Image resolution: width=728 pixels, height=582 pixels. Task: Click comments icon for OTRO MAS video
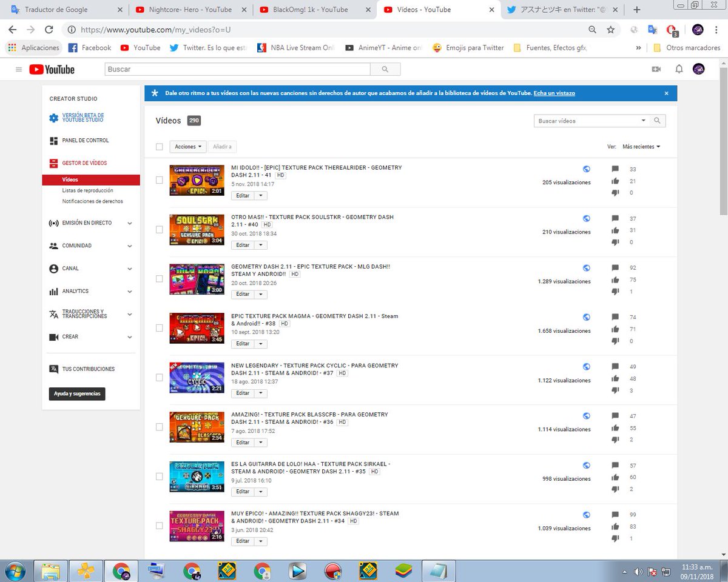(x=615, y=219)
